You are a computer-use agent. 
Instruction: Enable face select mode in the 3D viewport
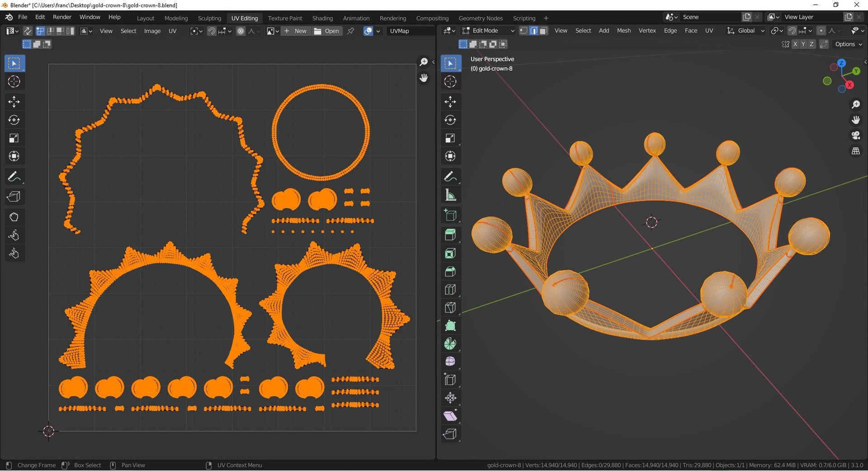[543, 30]
